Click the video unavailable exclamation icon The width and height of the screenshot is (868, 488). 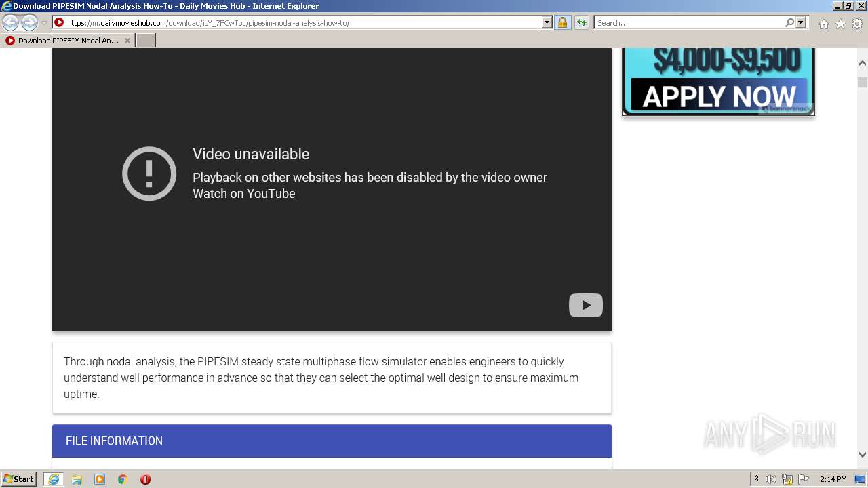pos(149,174)
